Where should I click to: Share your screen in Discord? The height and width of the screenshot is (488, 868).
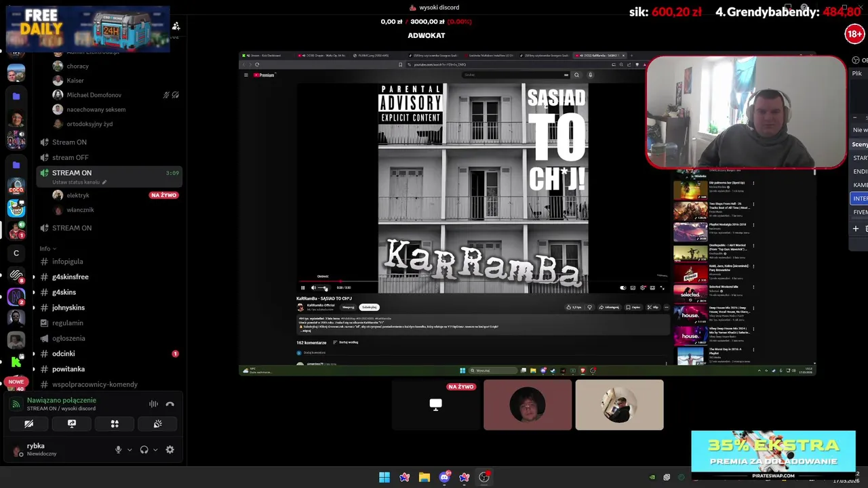click(x=72, y=424)
